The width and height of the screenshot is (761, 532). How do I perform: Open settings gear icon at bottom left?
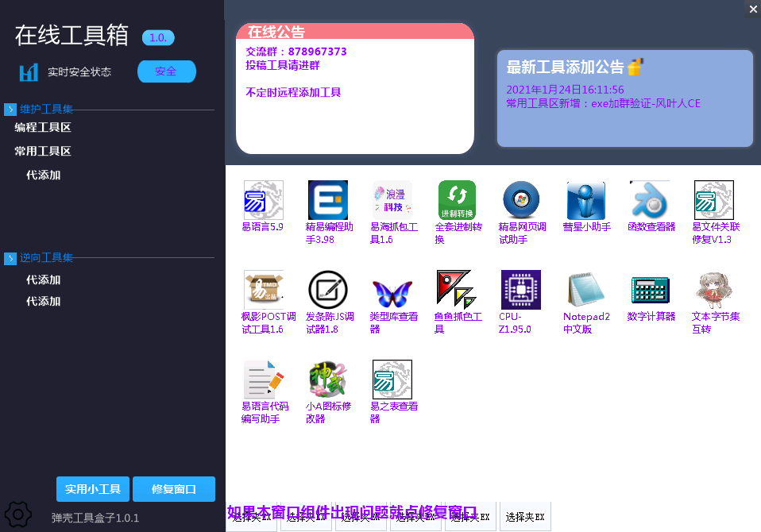coord(18,515)
